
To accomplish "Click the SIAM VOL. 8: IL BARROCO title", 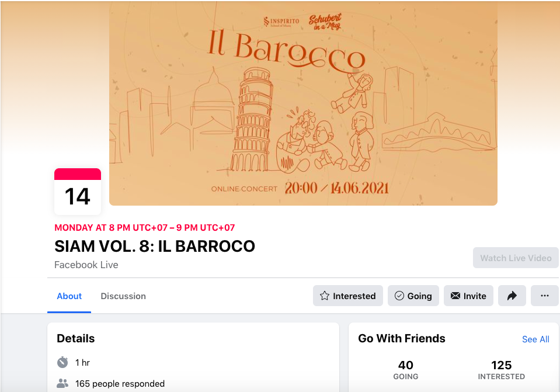I will [155, 246].
